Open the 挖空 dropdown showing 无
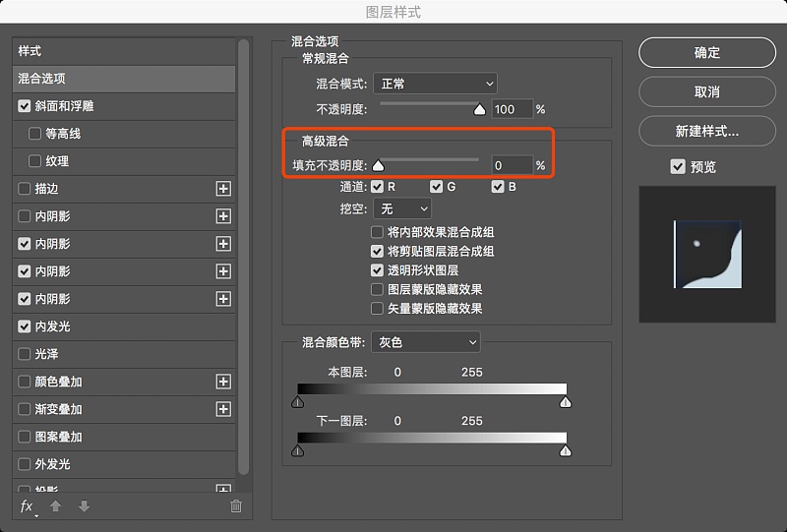 (x=402, y=208)
